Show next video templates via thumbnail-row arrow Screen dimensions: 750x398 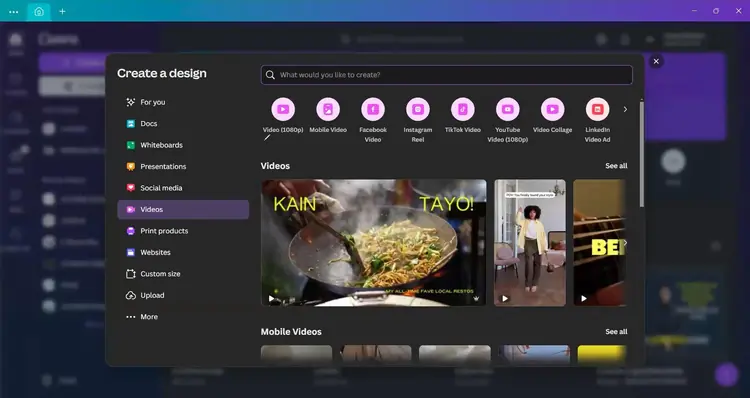(x=625, y=243)
